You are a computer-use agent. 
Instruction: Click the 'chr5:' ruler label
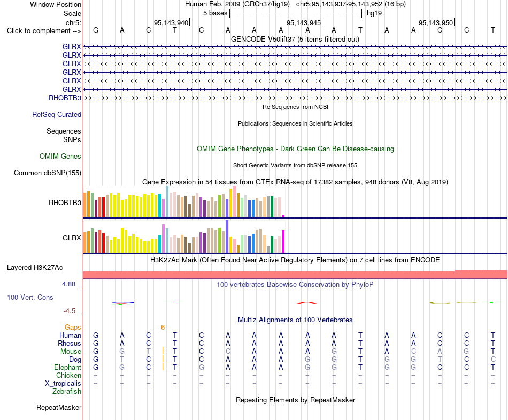tap(73, 22)
